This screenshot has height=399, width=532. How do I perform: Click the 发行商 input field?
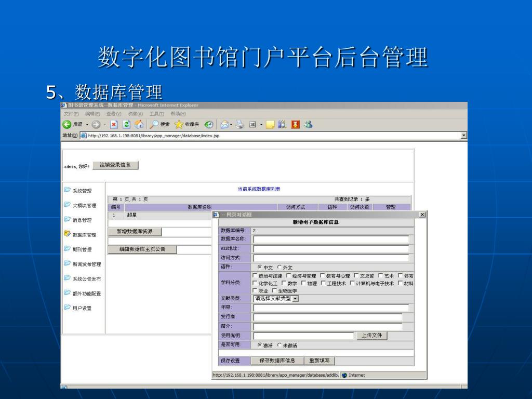pyautogui.click(x=327, y=317)
